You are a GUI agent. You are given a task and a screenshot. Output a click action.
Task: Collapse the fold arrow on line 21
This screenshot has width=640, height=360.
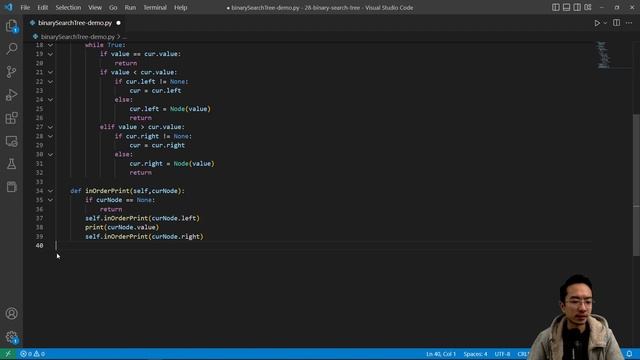(50, 72)
